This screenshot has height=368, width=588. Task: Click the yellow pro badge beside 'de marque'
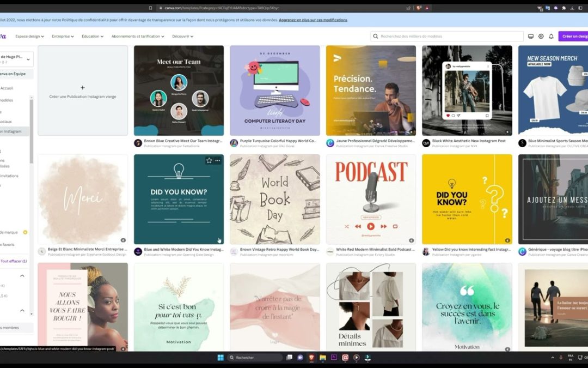pos(25,232)
